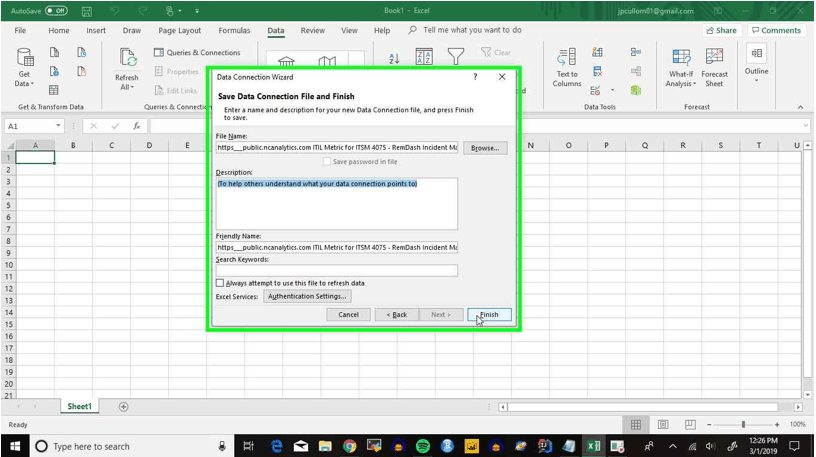Screen dimensions: 816x457
Task: Add a new sheet with plus icon
Action: pyautogui.click(x=123, y=407)
